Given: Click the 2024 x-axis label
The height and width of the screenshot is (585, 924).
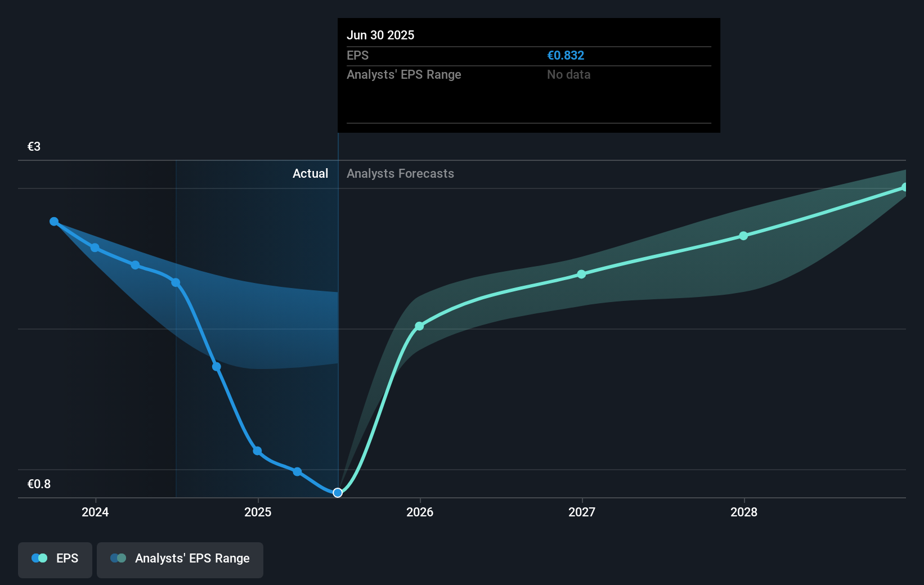Looking at the screenshot, I should [95, 512].
